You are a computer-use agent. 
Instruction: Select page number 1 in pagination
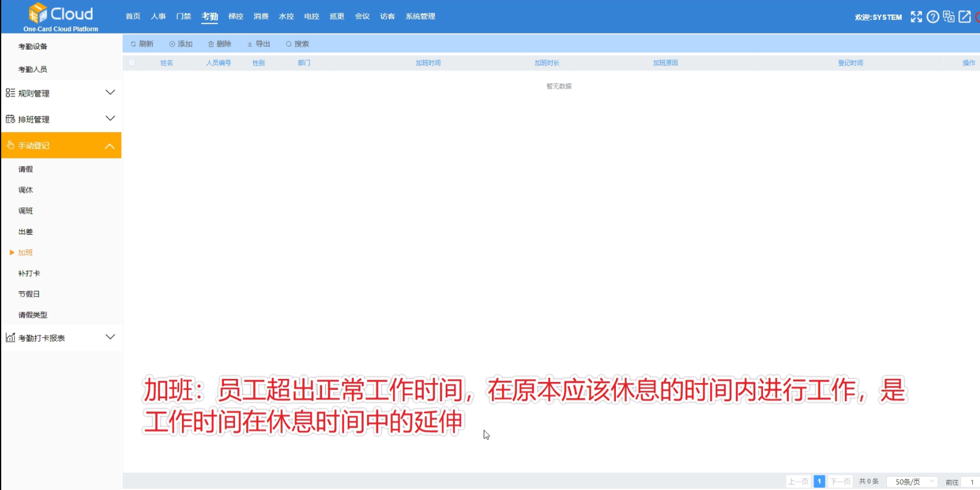point(819,482)
